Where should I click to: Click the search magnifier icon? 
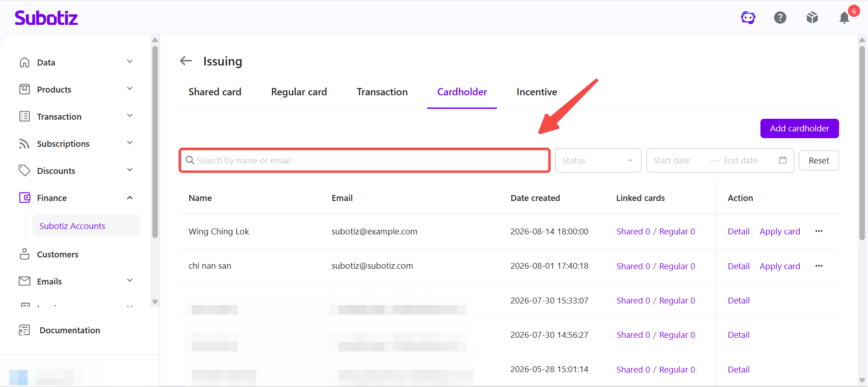[190, 160]
